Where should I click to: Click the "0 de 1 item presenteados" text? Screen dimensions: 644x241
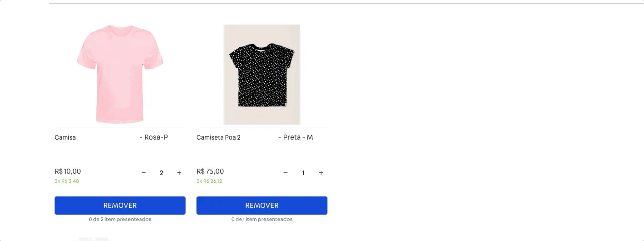coord(262,219)
